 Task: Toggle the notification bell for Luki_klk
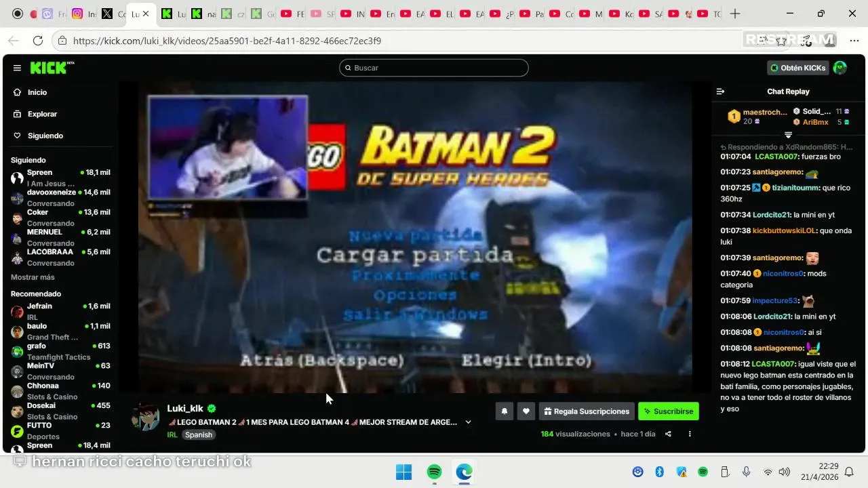[505, 411]
